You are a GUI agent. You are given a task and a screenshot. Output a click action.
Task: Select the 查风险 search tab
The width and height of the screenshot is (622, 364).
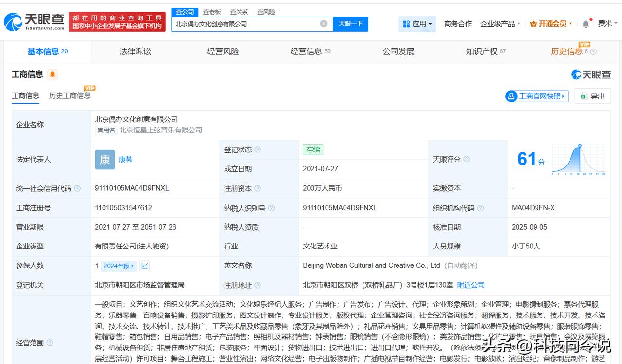pos(266,12)
